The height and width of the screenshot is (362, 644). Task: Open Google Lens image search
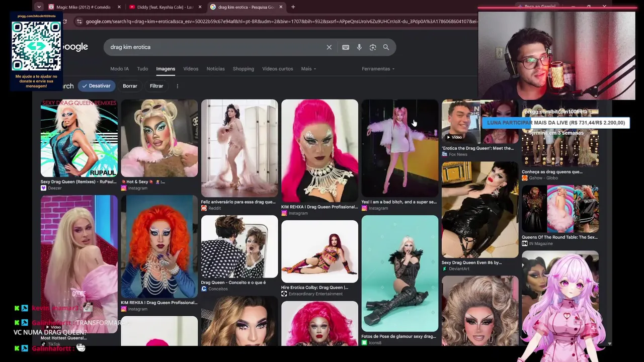coord(373,47)
